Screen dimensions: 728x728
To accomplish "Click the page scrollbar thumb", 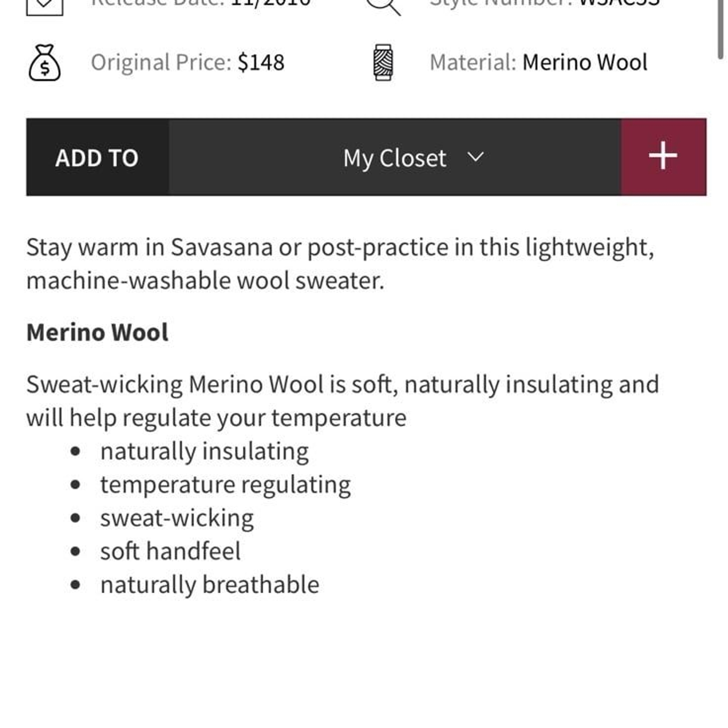I will [720, 29].
